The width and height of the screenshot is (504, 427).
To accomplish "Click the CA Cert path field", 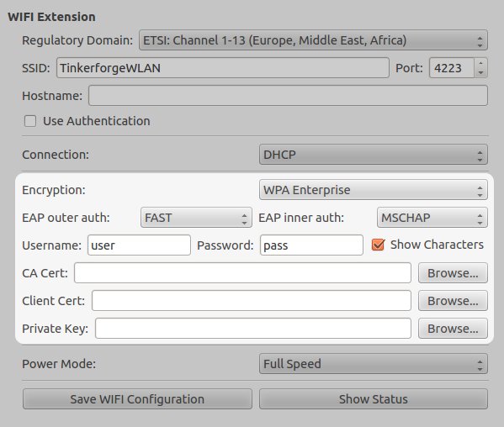I will tap(242, 273).
